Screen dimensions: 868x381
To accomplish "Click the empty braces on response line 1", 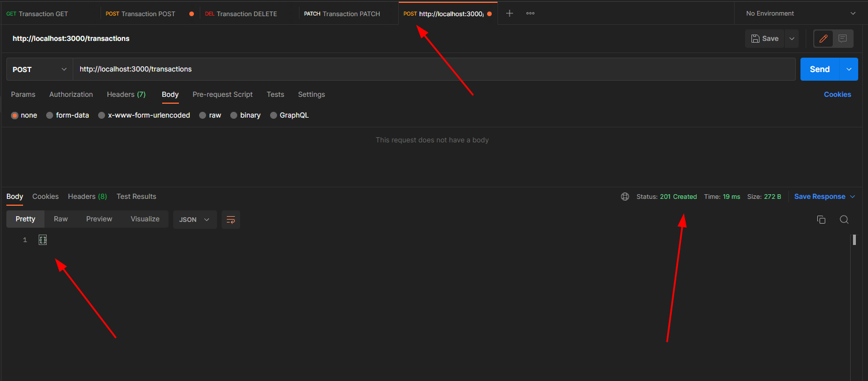I will (43, 240).
